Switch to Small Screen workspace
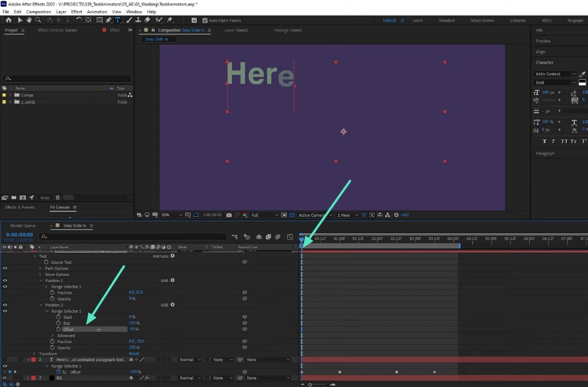588x387 pixels. click(482, 20)
